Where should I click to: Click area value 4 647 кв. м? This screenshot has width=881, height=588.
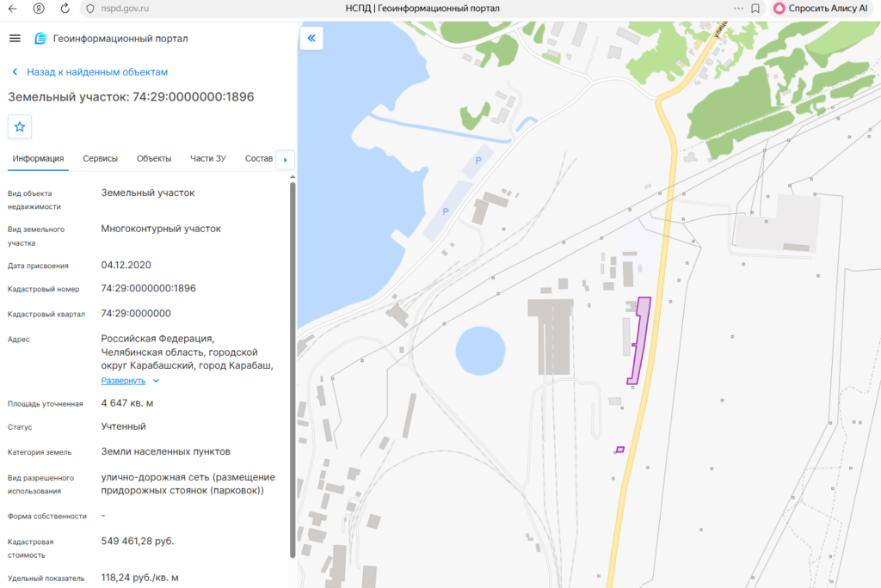click(127, 403)
